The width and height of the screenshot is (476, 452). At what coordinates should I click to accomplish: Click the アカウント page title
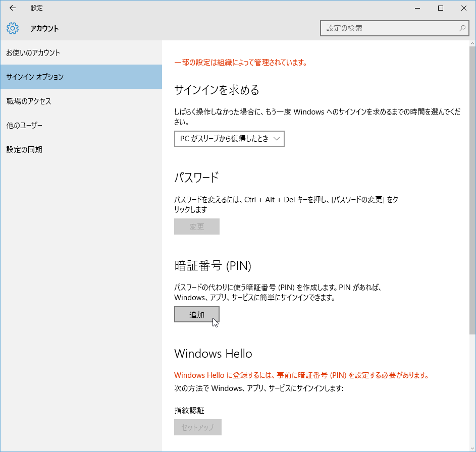[x=44, y=29]
